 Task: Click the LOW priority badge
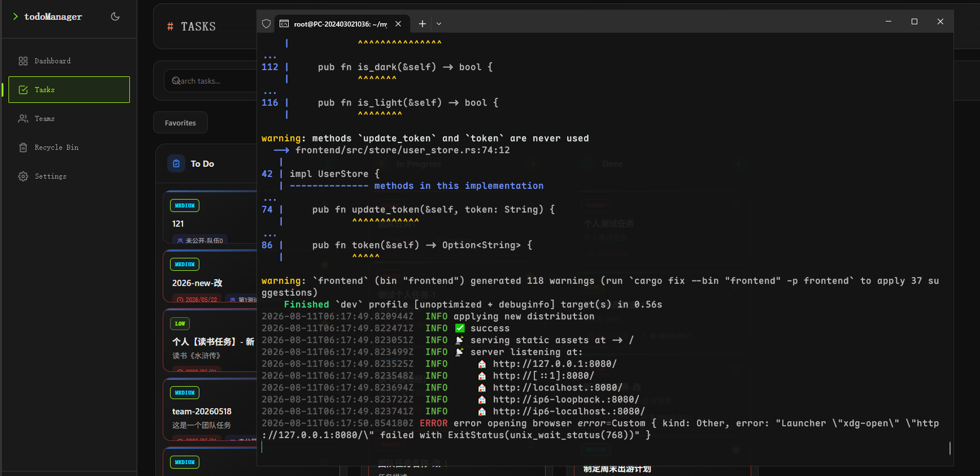(x=180, y=324)
